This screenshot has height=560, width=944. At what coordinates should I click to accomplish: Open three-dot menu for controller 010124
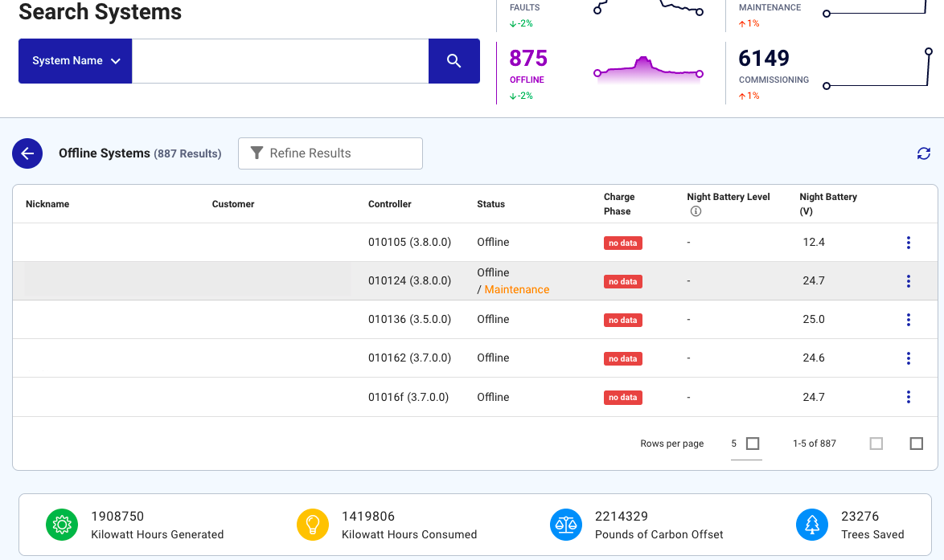pos(908,281)
